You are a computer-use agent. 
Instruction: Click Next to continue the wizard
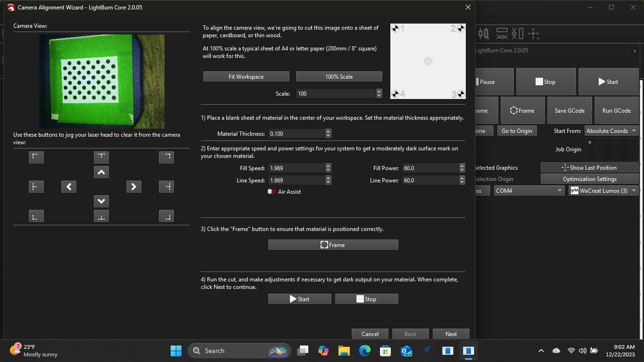[x=451, y=333]
